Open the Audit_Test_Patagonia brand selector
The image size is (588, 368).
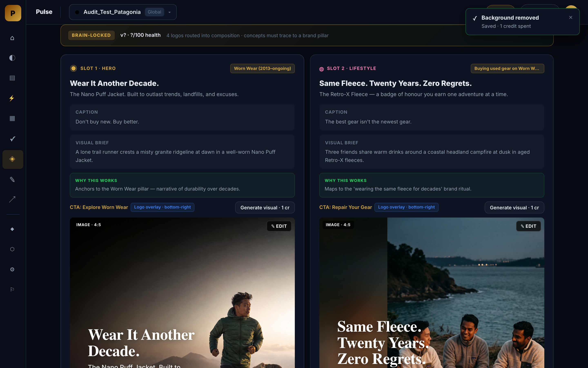point(123,12)
